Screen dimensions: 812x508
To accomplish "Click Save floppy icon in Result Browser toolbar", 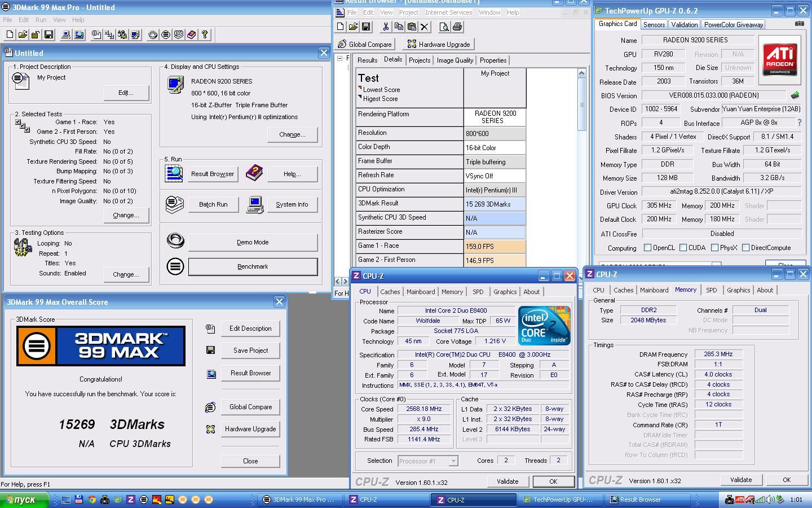I will coord(366,27).
